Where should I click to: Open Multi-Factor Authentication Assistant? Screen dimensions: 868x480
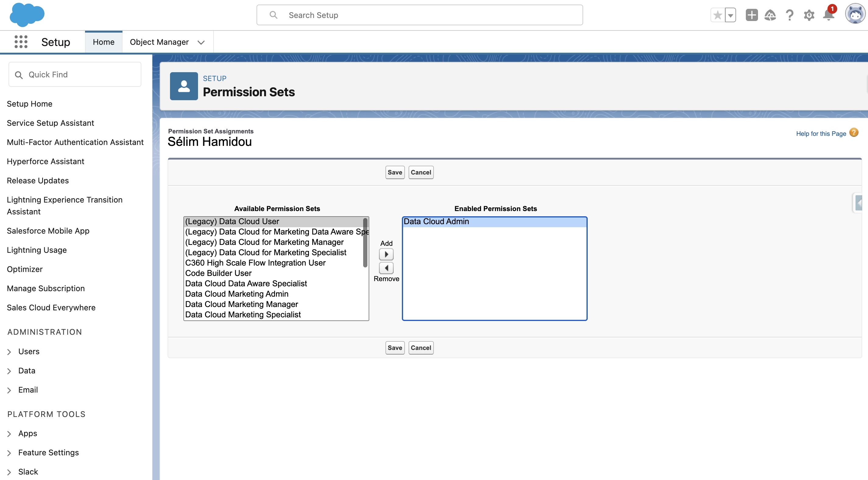[x=75, y=142]
